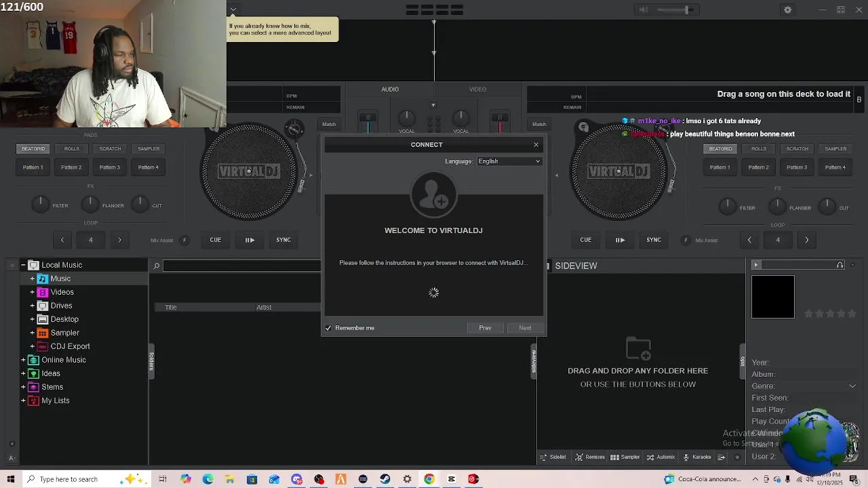The width and height of the screenshot is (868, 488).
Task: Open the Genre dropdown in the info panel
Action: (852, 386)
